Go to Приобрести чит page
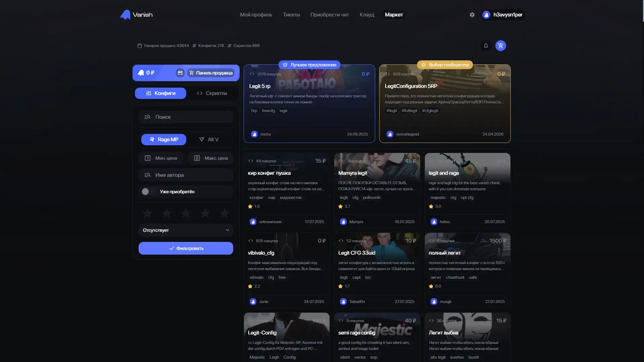The width and height of the screenshot is (644, 362). point(330,15)
